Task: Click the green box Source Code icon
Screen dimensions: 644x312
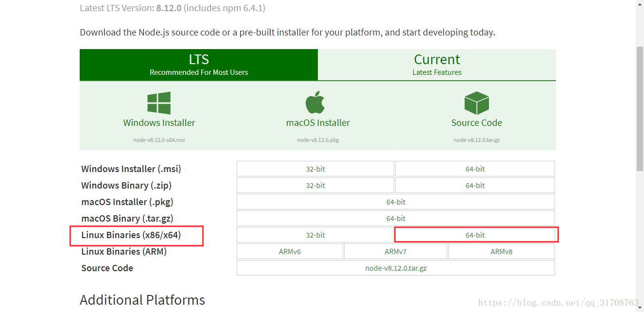Action: [476, 103]
